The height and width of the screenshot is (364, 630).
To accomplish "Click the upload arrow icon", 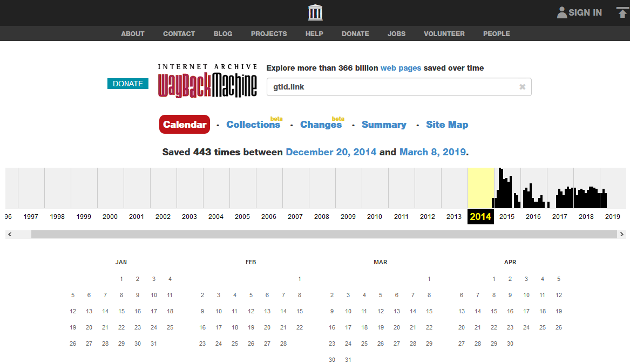I will pos(622,12).
